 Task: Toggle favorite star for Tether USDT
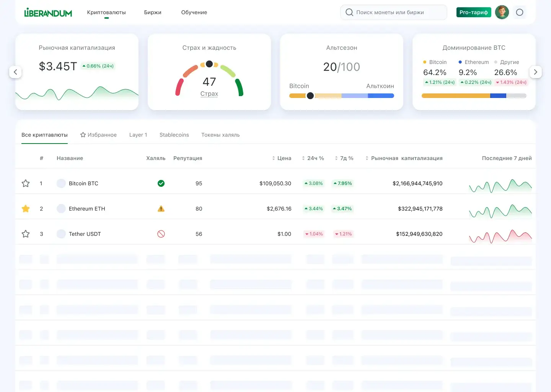[x=26, y=234]
